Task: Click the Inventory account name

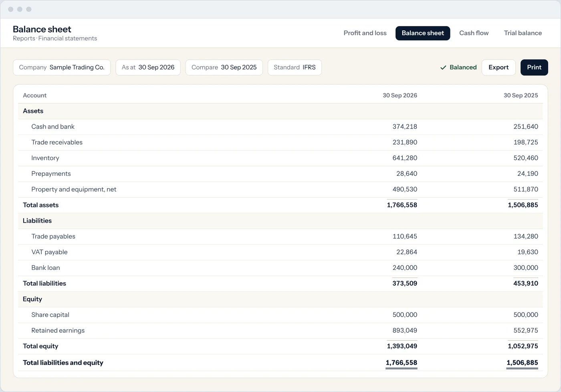Action: (x=45, y=158)
